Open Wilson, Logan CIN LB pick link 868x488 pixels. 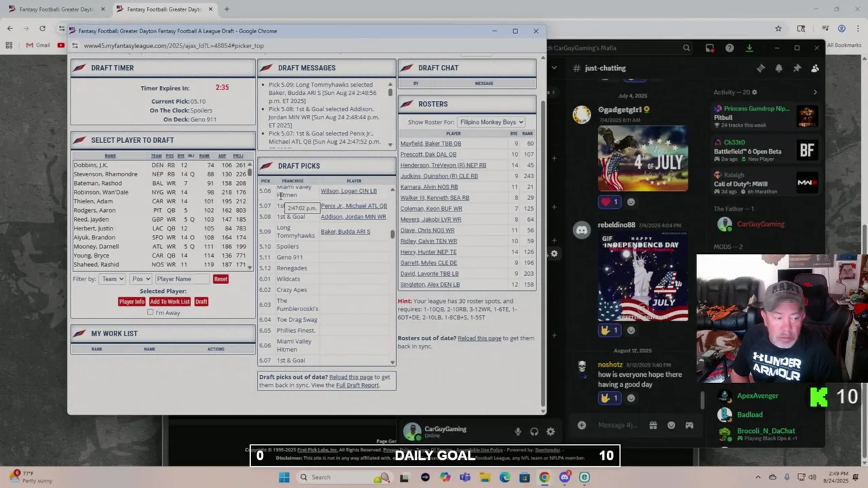click(x=349, y=191)
